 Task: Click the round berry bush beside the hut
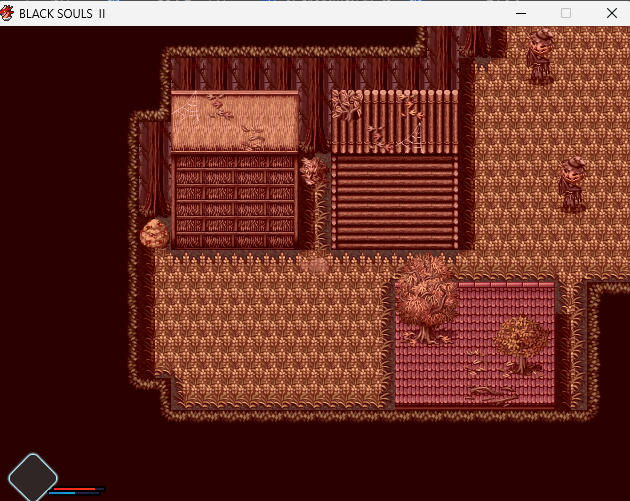click(154, 233)
